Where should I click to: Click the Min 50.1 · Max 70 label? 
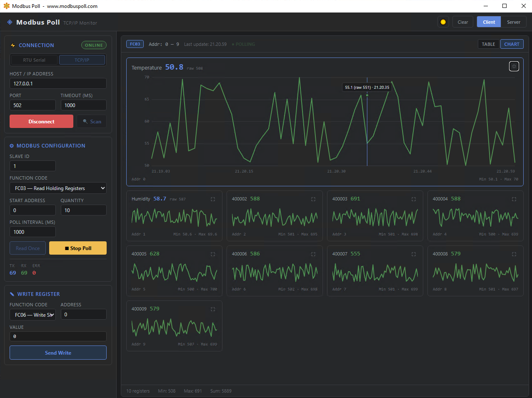point(499,179)
